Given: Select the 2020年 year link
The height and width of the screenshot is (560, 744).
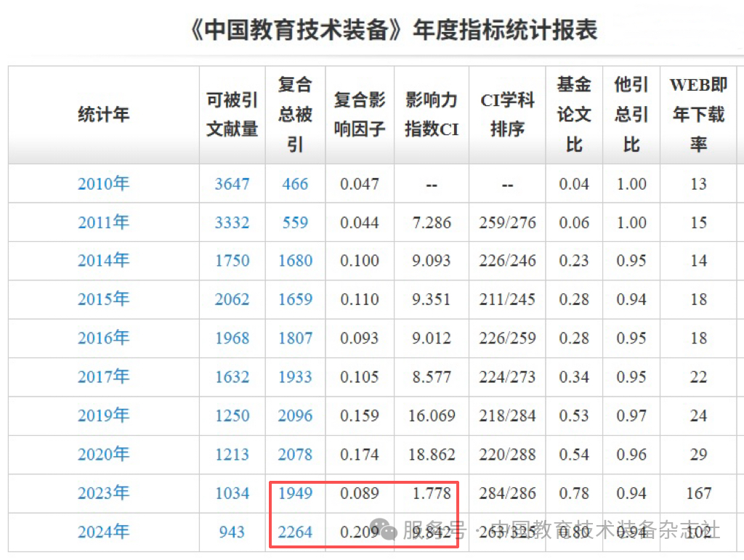Looking at the screenshot, I should pos(103,455).
